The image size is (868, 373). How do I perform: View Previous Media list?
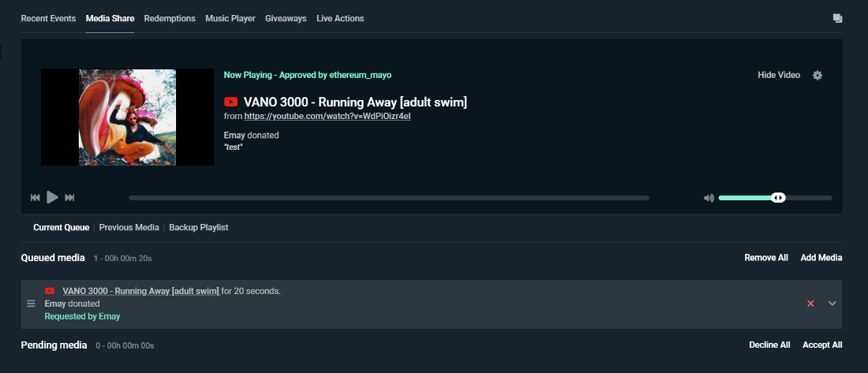coord(129,227)
